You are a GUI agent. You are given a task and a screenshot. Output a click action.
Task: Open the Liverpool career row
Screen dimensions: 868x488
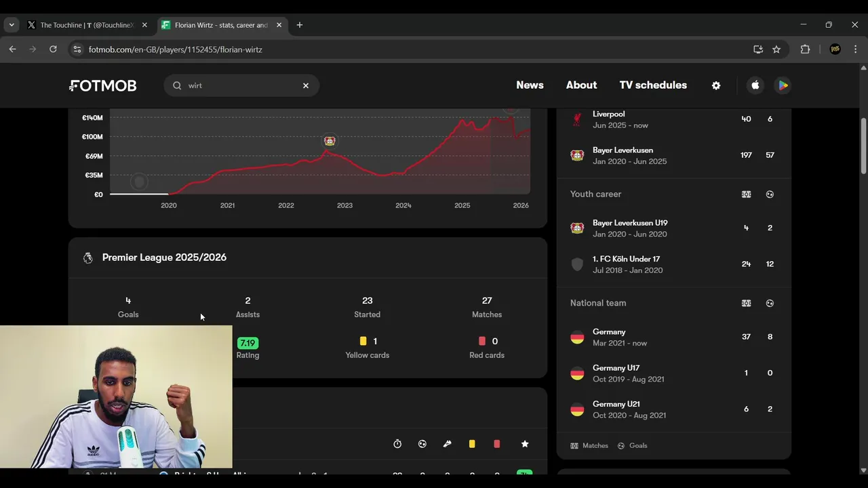coord(674,119)
